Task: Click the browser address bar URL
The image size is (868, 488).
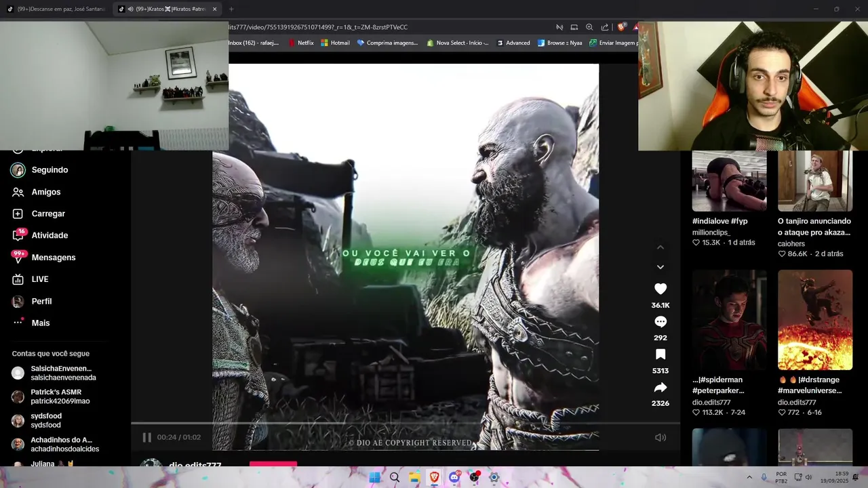Action: tap(319, 27)
